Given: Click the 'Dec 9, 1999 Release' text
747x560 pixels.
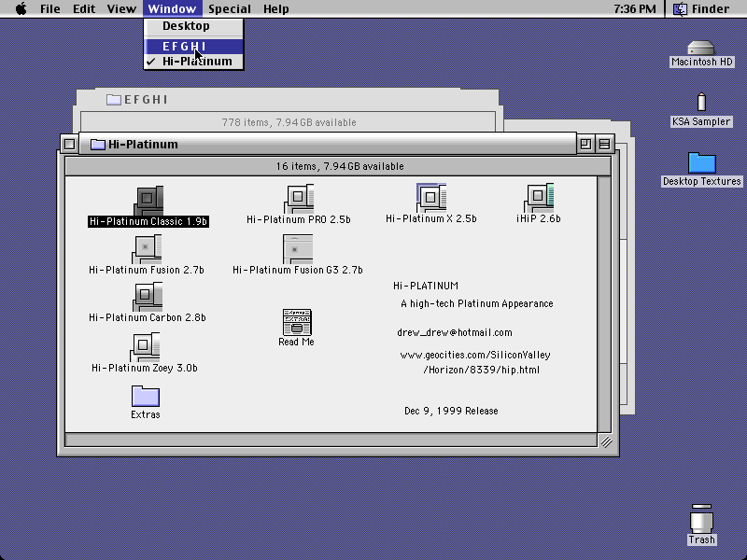Looking at the screenshot, I should click(x=451, y=411).
